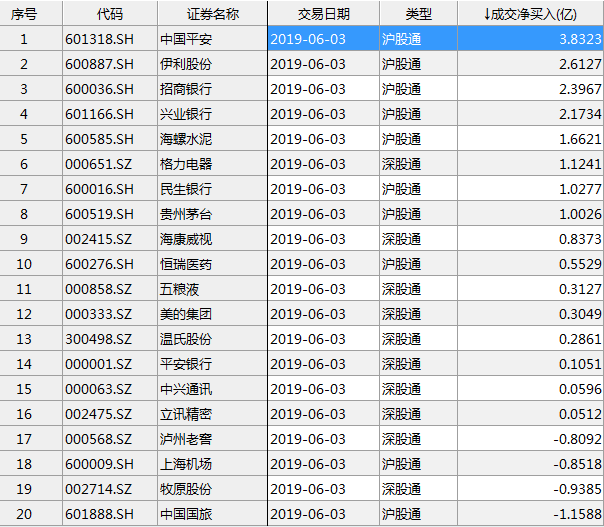Select the 中兴通讯 name cell
The height and width of the screenshot is (527, 604).
(x=212, y=389)
